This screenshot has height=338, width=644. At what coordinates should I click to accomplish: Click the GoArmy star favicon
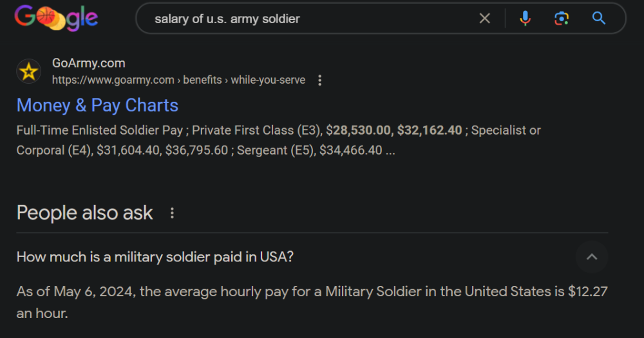point(28,71)
